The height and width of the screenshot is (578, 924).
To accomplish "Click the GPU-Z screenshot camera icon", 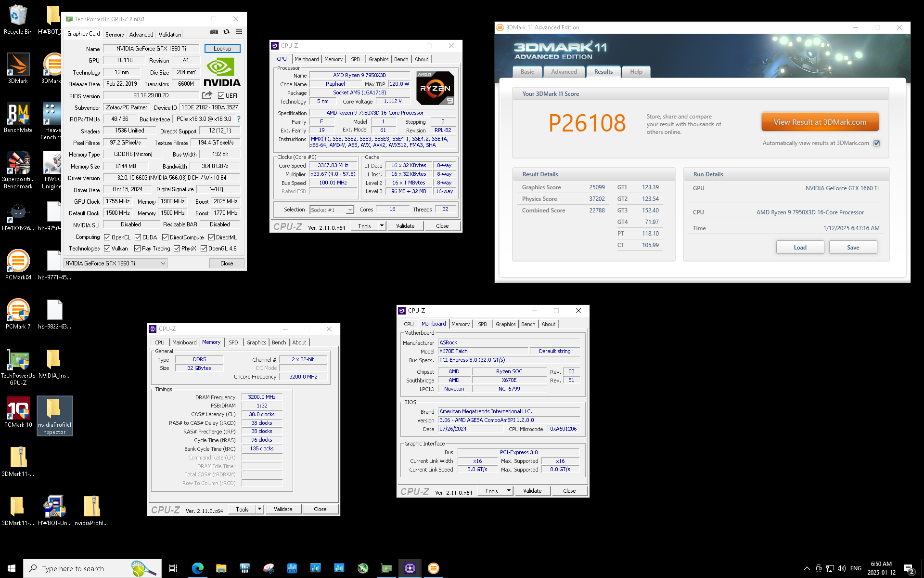I will click(x=214, y=32).
